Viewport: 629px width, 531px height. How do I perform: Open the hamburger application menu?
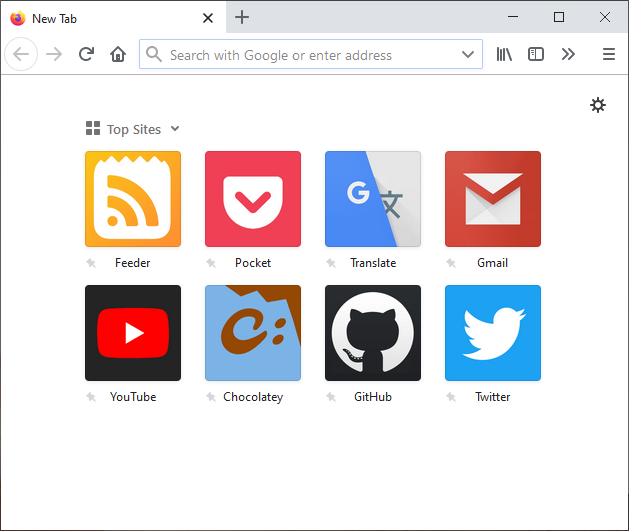[x=609, y=54]
